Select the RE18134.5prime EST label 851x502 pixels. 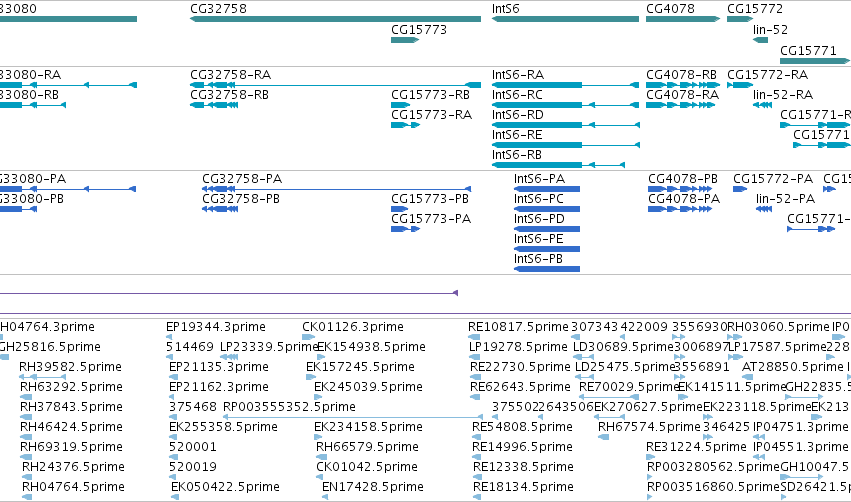pyautogui.click(x=523, y=488)
